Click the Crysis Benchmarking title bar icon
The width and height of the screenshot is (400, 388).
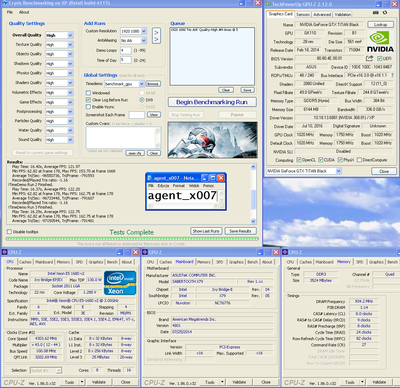pos(5,3)
